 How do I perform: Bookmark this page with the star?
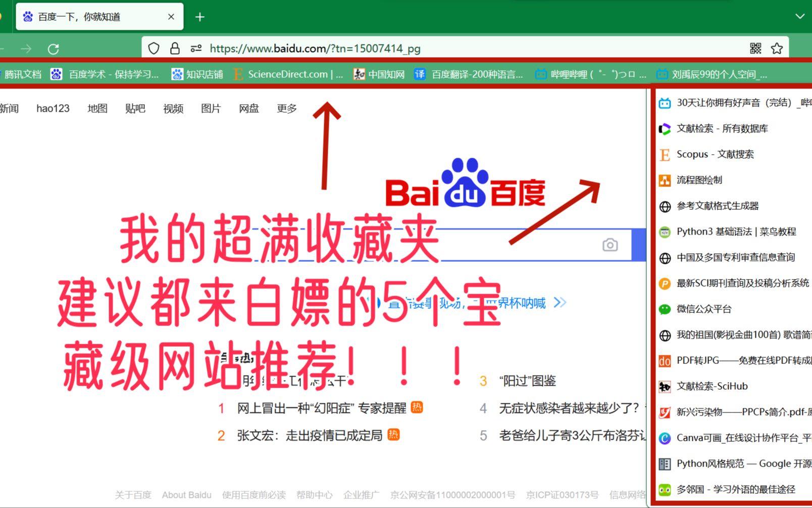(777, 49)
